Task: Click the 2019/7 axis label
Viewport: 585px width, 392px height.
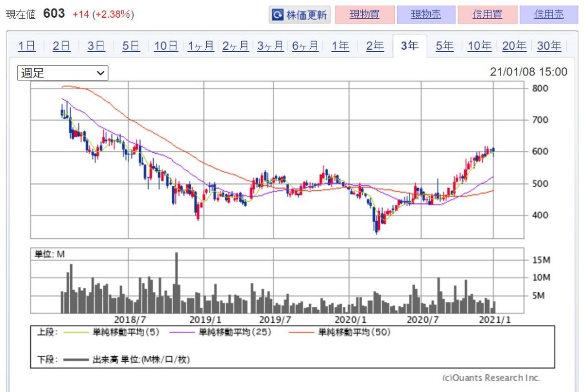Action: click(275, 320)
